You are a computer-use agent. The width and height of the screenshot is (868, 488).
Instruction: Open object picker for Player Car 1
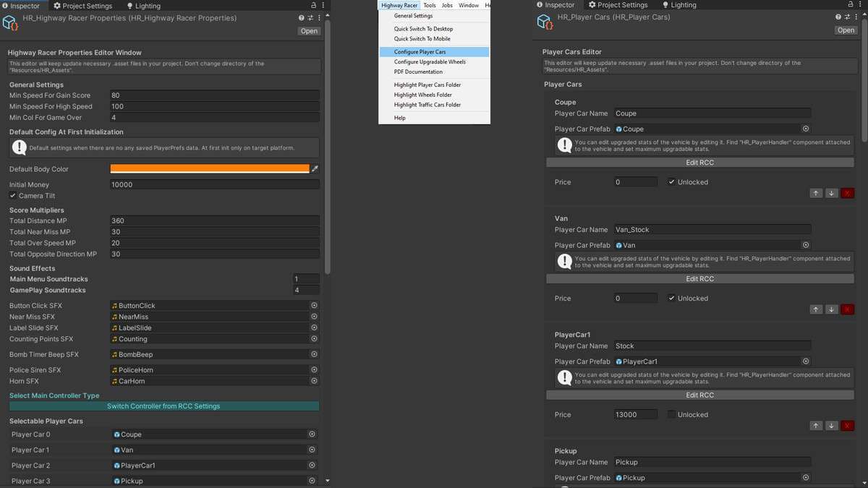point(312,450)
